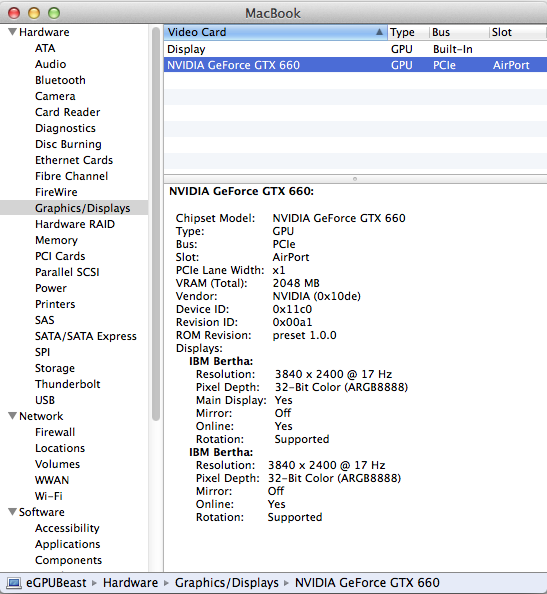Show Memory information
Image resolution: width=547 pixels, height=594 pixels.
coord(56,240)
